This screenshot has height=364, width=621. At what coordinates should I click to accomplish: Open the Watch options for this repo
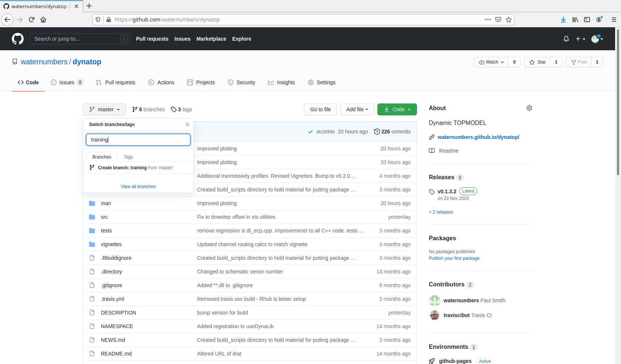(491, 62)
